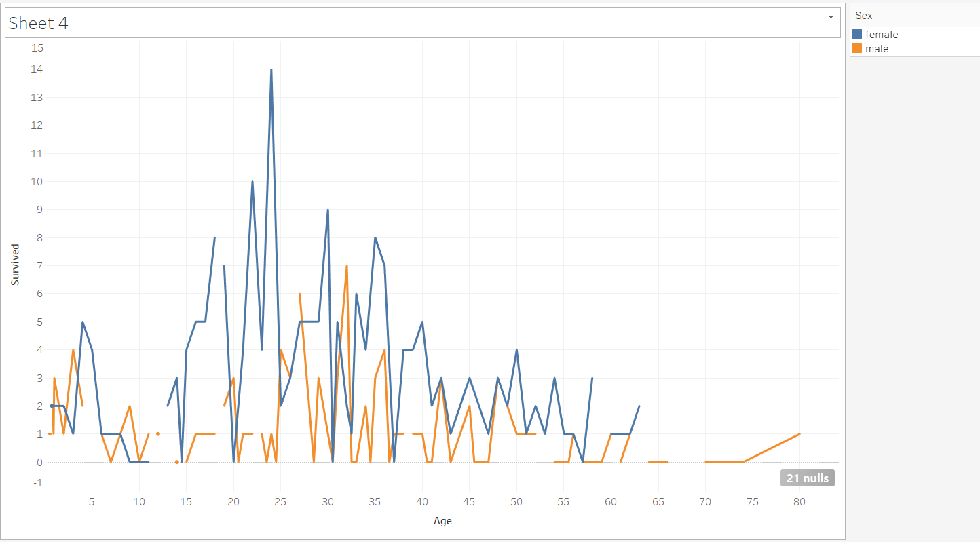The height and width of the screenshot is (542, 980).
Task: Click the Sheet 4 title
Action: pos(38,23)
